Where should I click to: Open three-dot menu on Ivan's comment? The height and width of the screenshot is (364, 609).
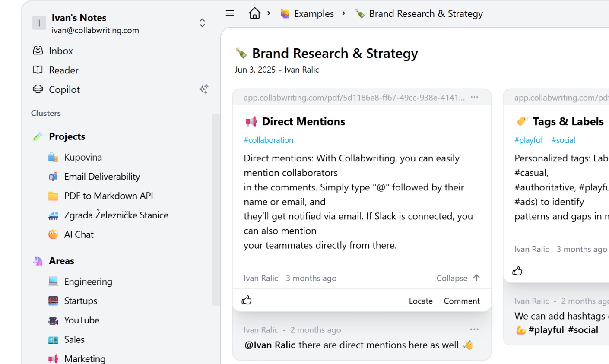474,329
